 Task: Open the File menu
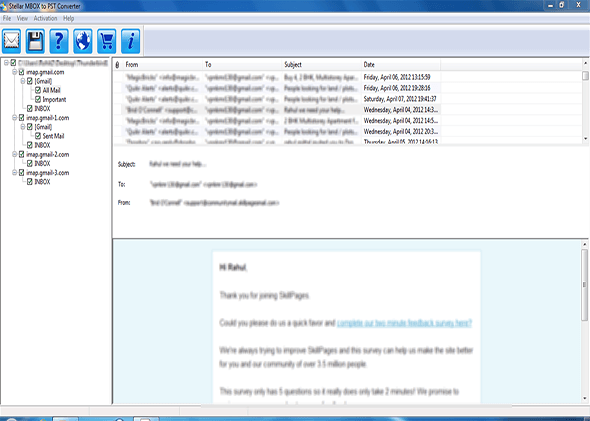pos(7,18)
